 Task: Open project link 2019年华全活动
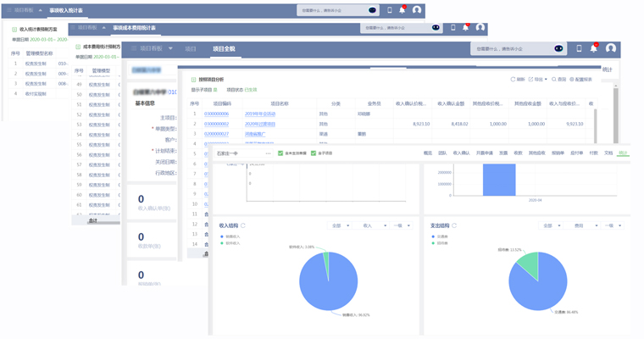click(260, 114)
